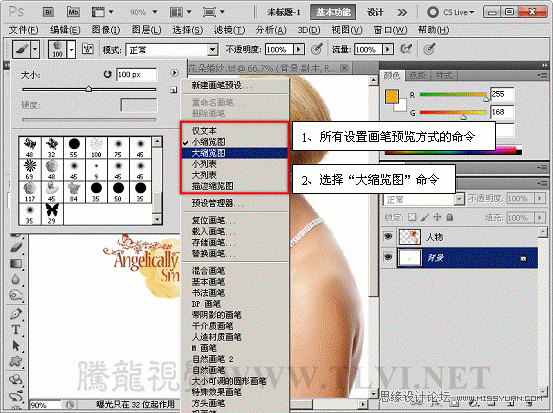Image resolution: width=553 pixels, height=413 pixels.
Task: Open Mini Bridge via Mb icon
Action: 73,12
